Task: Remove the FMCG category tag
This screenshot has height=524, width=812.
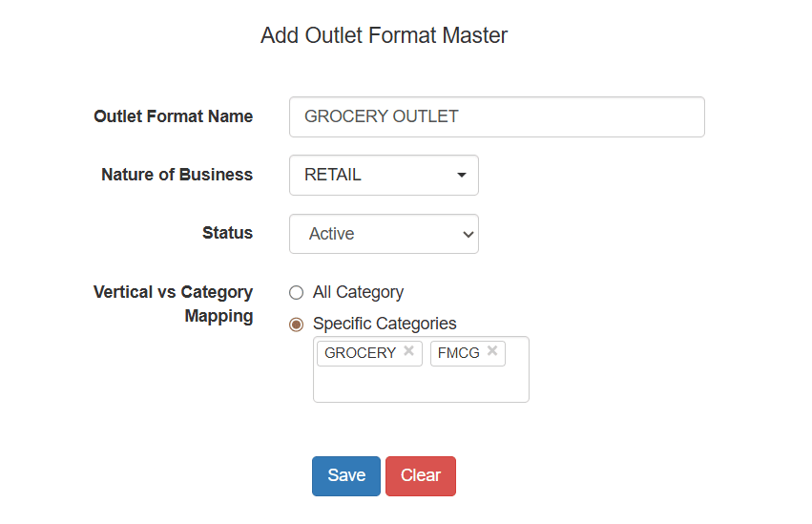Action: (492, 351)
